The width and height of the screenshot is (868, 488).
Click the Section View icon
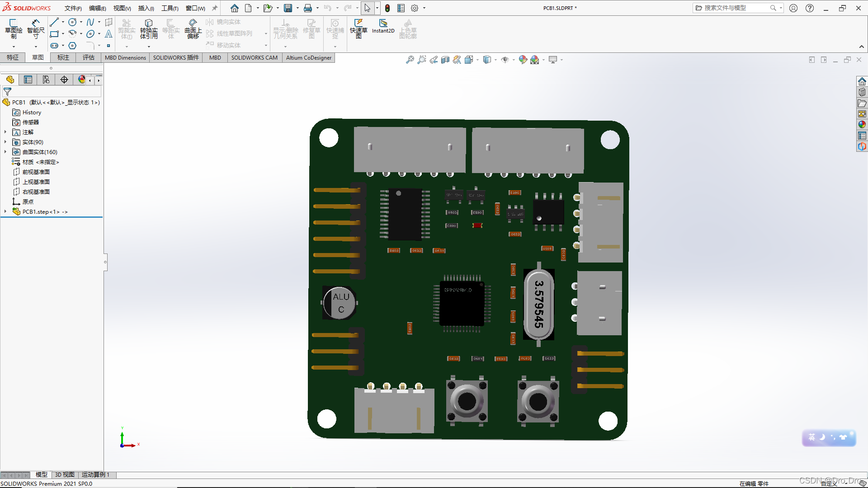tap(445, 60)
